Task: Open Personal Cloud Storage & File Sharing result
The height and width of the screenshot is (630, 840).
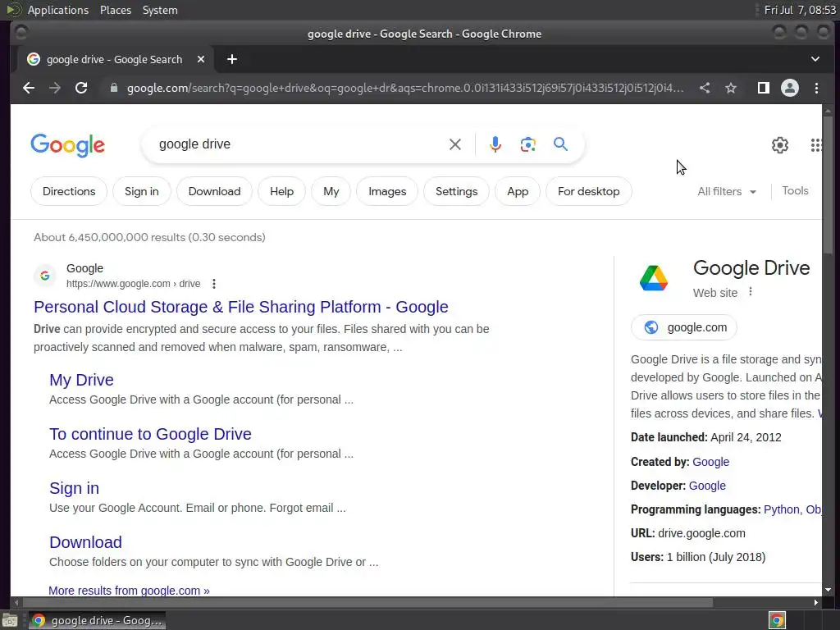Action: tap(241, 307)
